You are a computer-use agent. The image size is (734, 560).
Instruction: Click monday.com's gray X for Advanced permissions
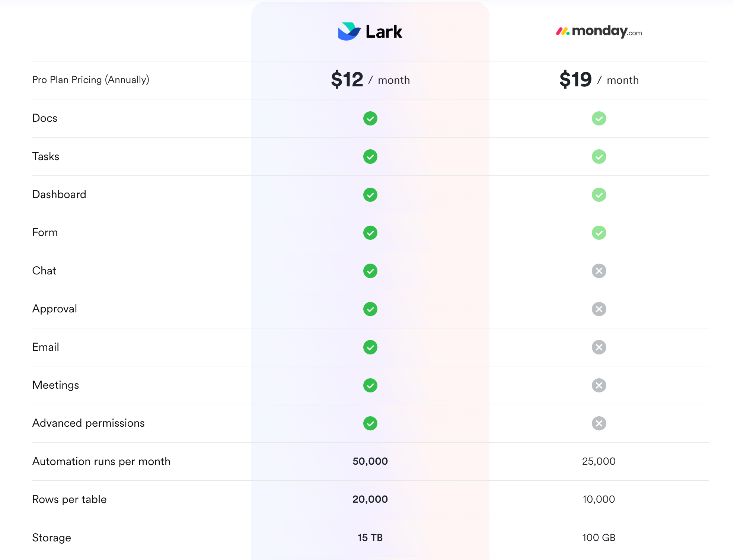tap(599, 423)
